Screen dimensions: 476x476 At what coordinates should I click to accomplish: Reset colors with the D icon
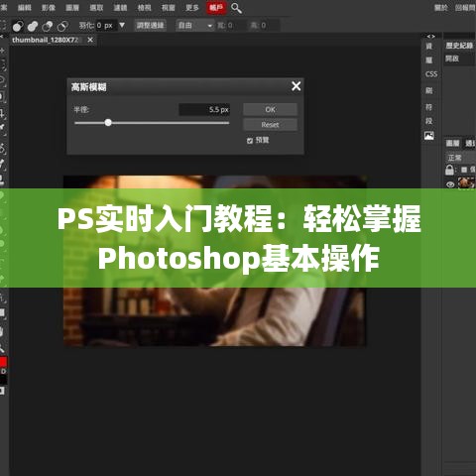click(x=3, y=371)
